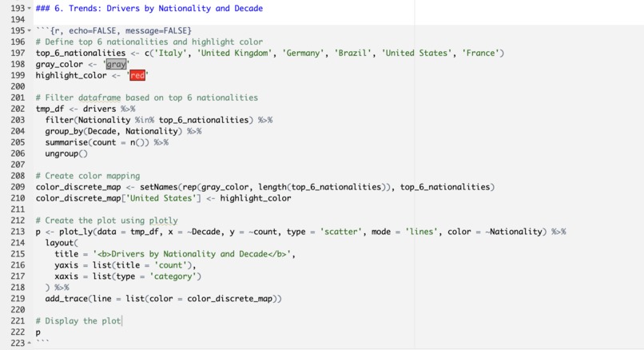The image size is (644, 350).
Task: Click line number 220 in the gutter
Action: pyautogui.click(x=18, y=310)
